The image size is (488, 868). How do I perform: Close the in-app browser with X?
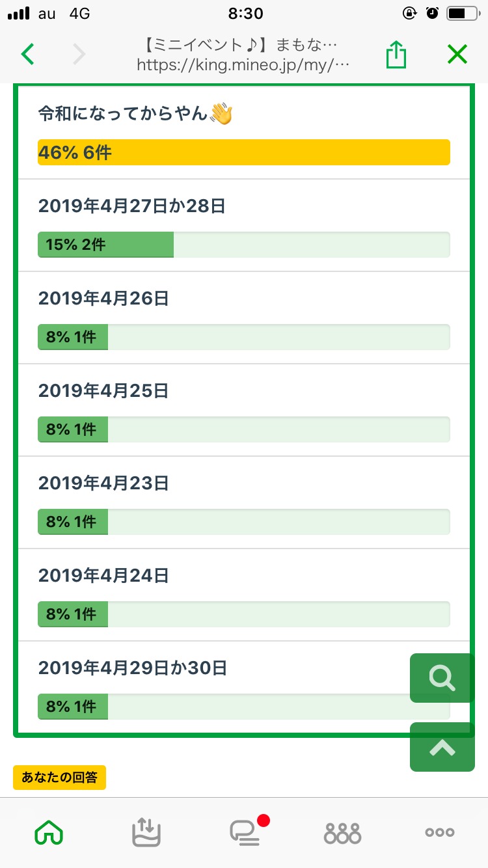(x=457, y=55)
